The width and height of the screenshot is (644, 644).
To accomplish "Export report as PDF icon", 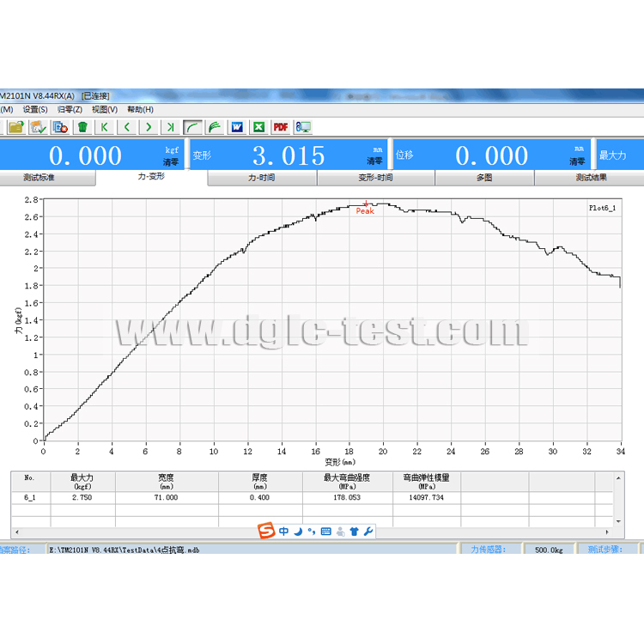I will 280,127.
